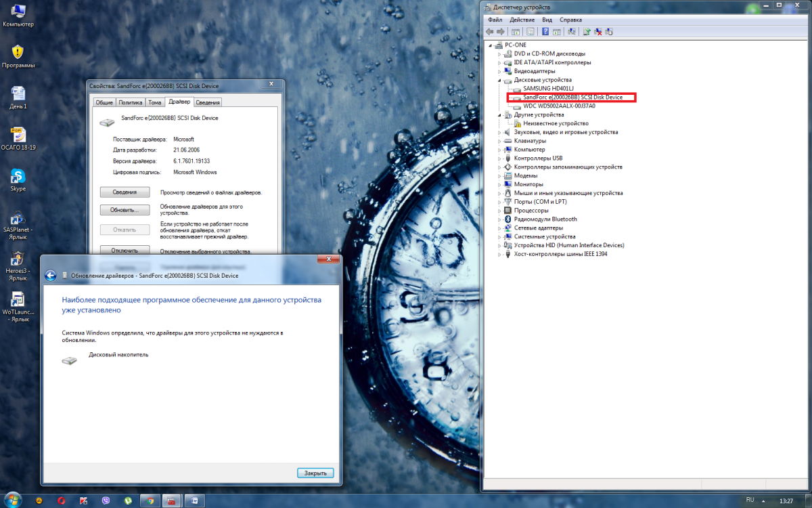Collapse the Дисковые устройства node

(499, 80)
